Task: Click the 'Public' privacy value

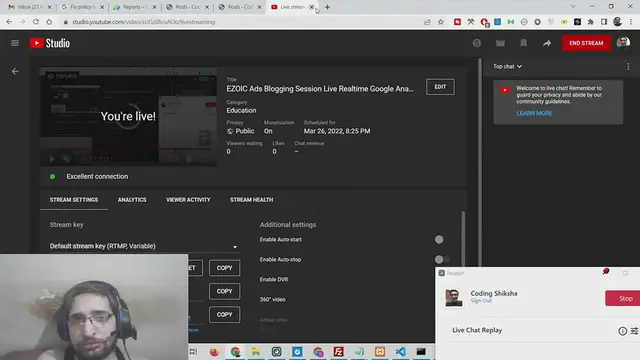Action: point(244,131)
